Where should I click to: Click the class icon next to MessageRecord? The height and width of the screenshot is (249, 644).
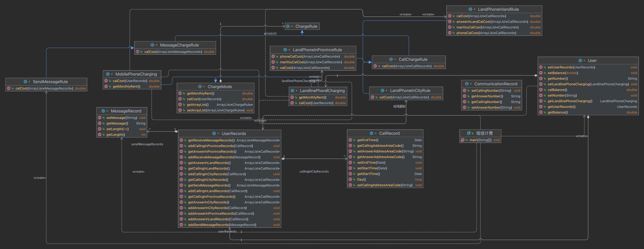pos(103,111)
